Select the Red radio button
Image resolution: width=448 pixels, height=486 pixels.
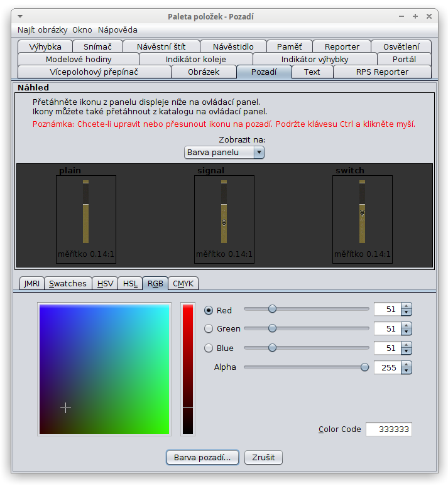[209, 310]
